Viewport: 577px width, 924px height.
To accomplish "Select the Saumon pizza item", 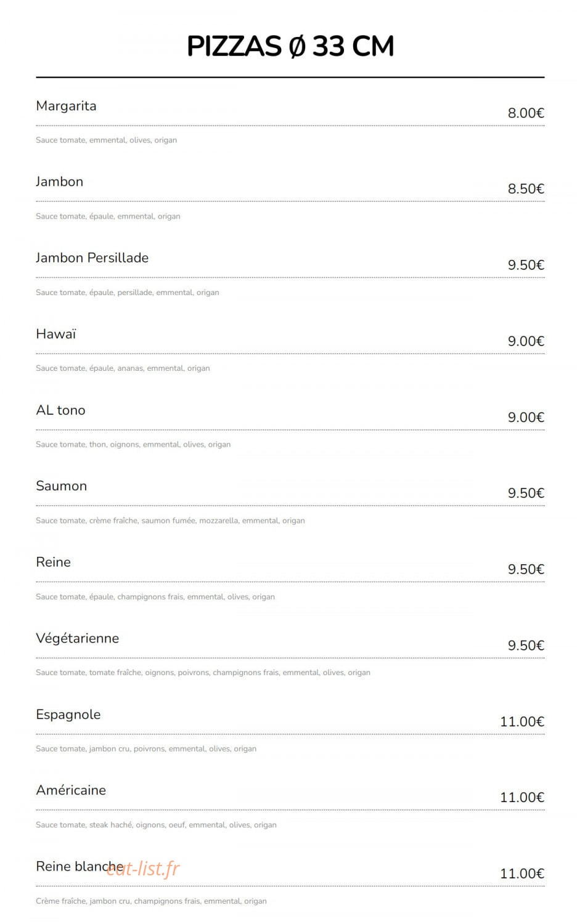I will 61,486.
